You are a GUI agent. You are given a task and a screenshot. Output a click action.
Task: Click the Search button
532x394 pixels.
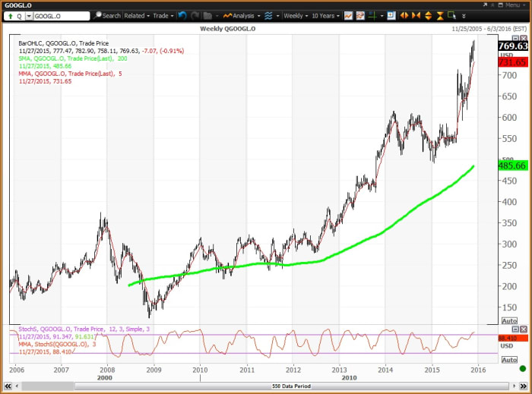(106, 16)
